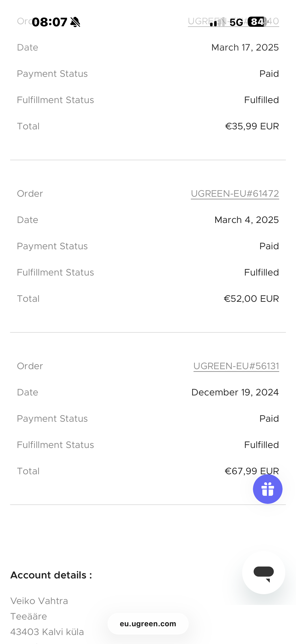The width and height of the screenshot is (296, 644).
Task: Tap the €52,00 EUR total
Action: pos(251,299)
